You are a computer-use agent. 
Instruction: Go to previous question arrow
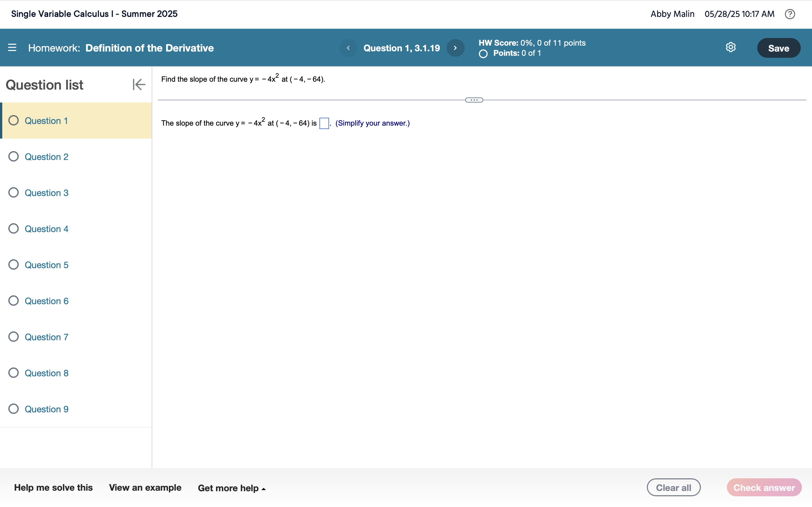(348, 48)
